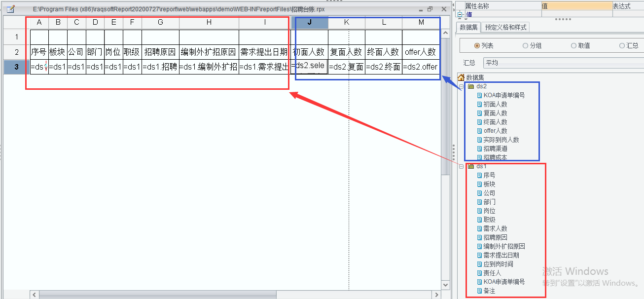This screenshot has width=644, height=299.
Task: Select 招聘原因 field in ds1 tree
Action: coord(495,237)
